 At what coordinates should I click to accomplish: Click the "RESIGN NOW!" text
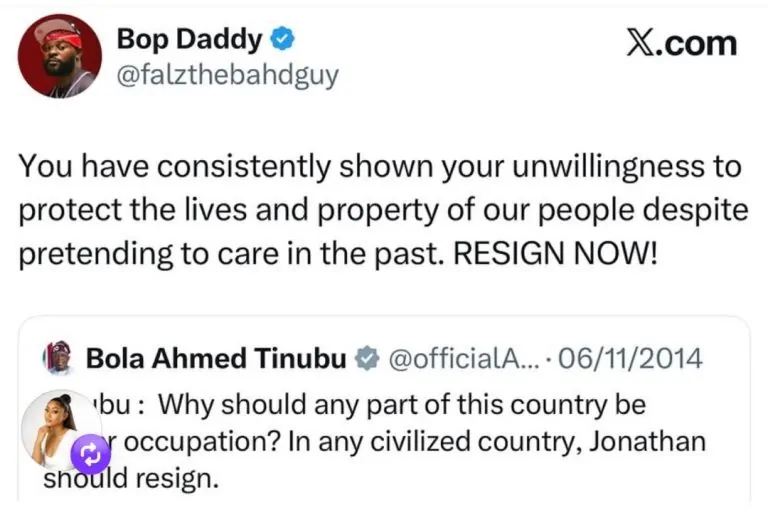557,252
